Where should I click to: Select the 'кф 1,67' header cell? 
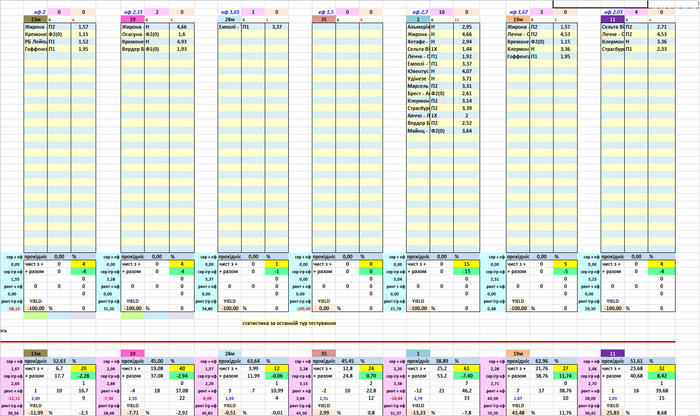pos(518,12)
